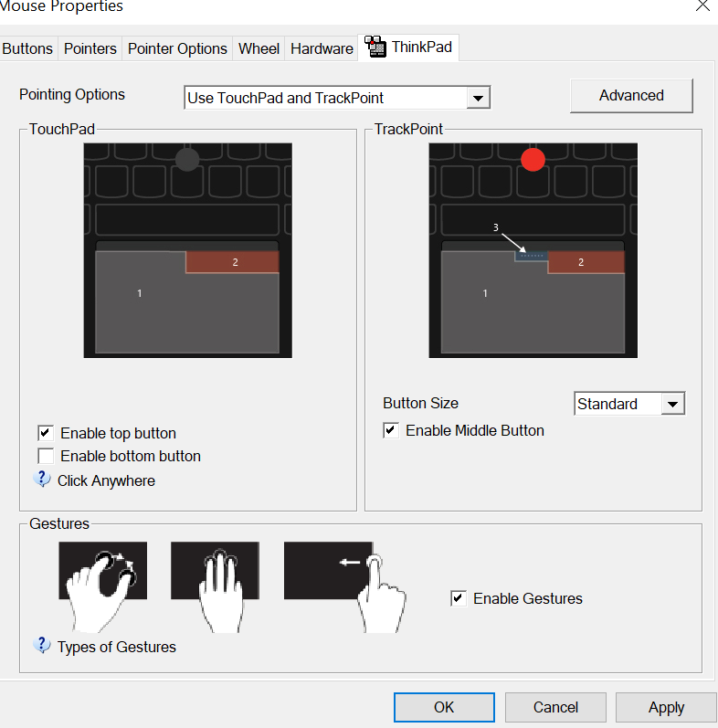Close the Mouse Properties window
This screenshot has height=728, width=718.
click(x=702, y=5)
